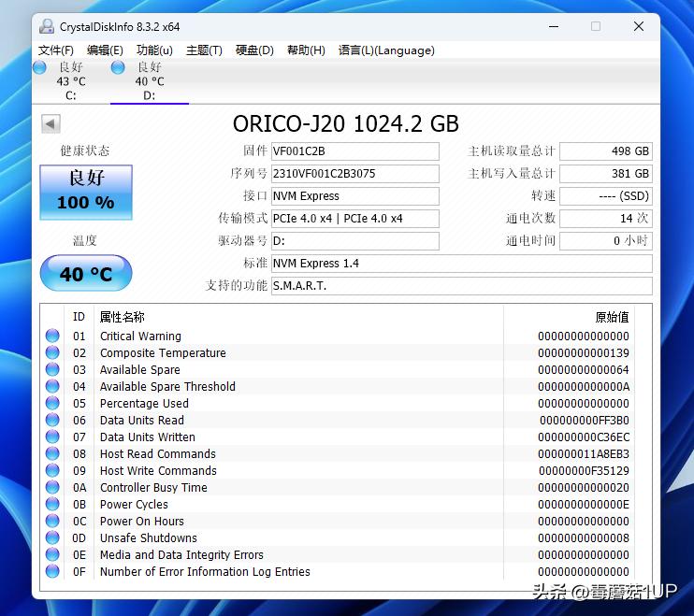This screenshot has width=694, height=616.
Task: Click status orb of Available Spare Threshold row
Action: point(52,386)
